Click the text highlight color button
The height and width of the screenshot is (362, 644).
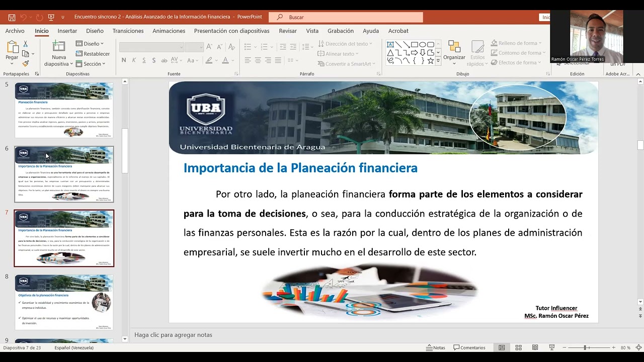pyautogui.click(x=209, y=60)
